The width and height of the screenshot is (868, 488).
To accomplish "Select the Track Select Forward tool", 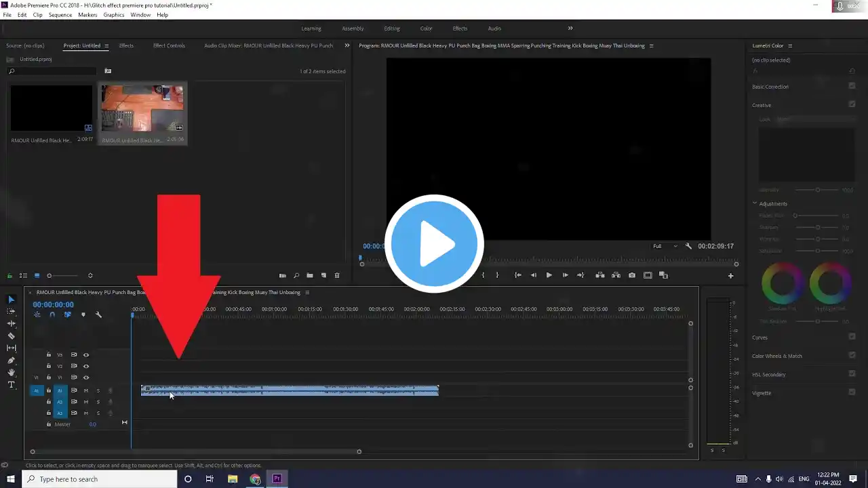I will pos(11,311).
